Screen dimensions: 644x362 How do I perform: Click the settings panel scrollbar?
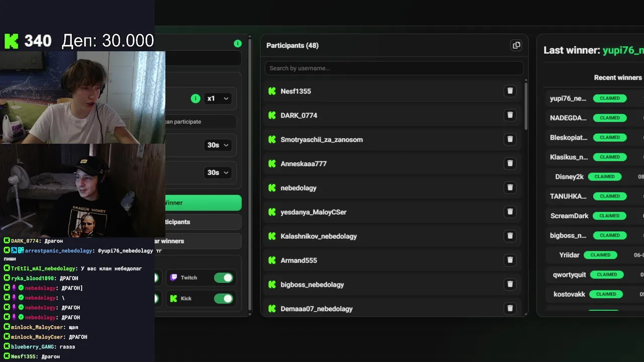tap(250, 173)
